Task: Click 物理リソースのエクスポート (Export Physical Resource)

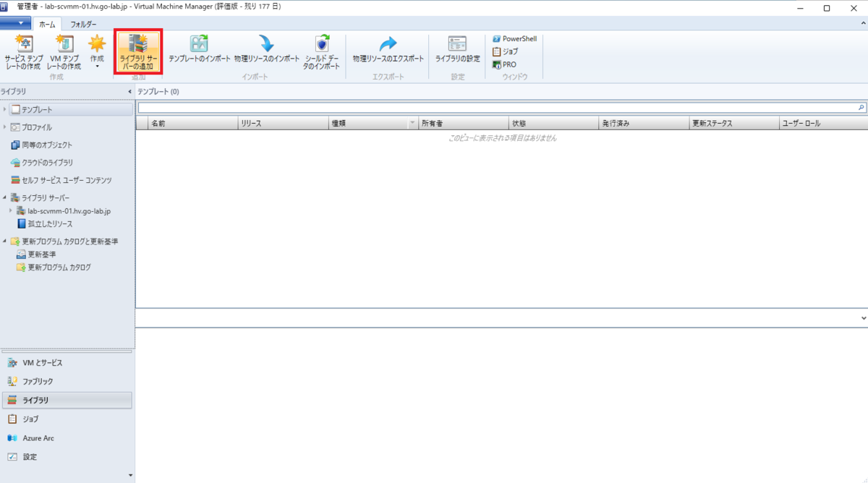Action: click(x=388, y=50)
